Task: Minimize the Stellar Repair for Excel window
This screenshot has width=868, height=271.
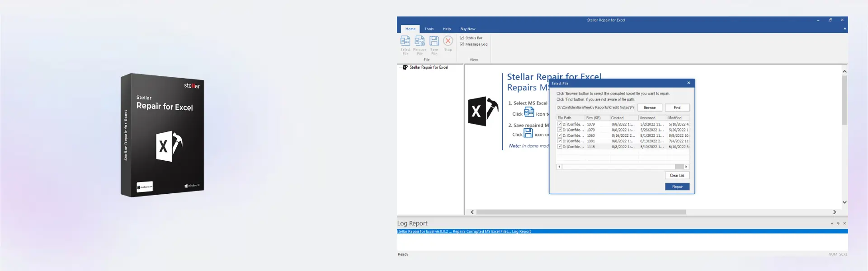Action: 818,20
